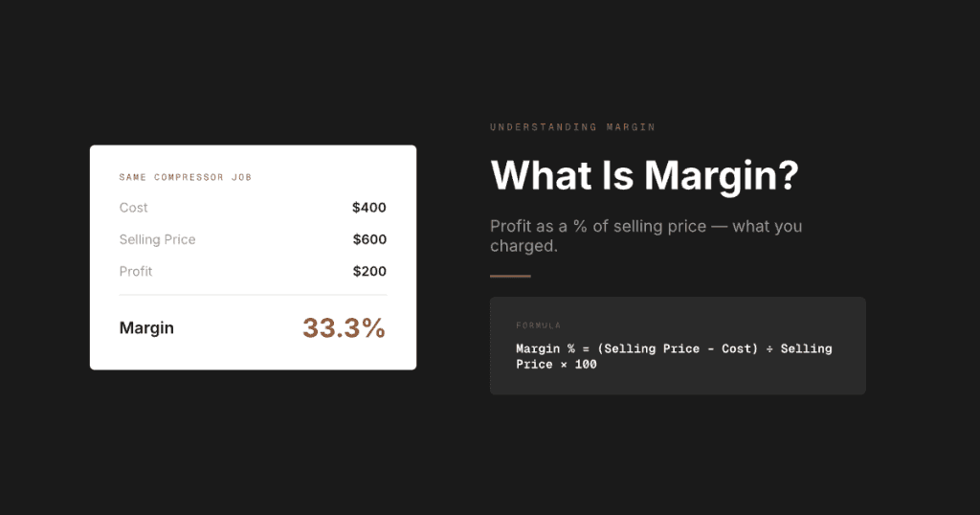980x515 pixels.
Task: Click the 33.3% margin result
Action: click(344, 327)
